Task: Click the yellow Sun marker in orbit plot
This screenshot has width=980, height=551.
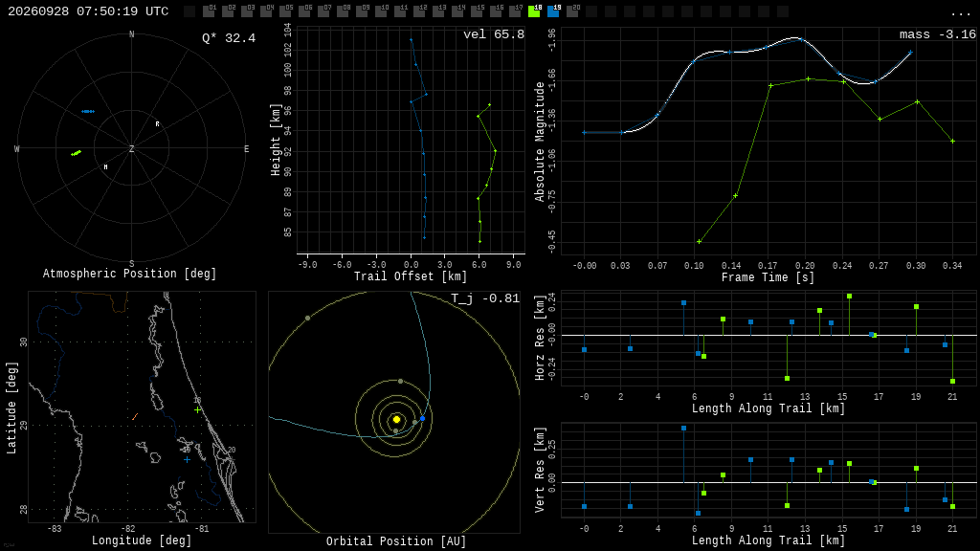Action: point(396,419)
